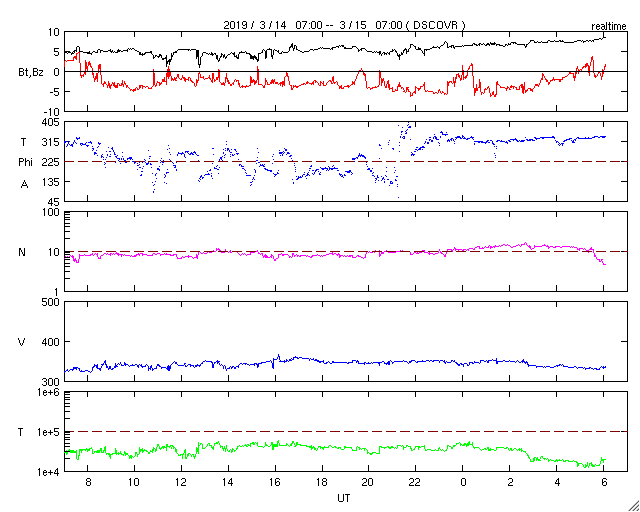Click the '100' tick label on density panel
Image resolution: width=640 pixels, height=512 pixels.
pyautogui.click(x=51, y=213)
